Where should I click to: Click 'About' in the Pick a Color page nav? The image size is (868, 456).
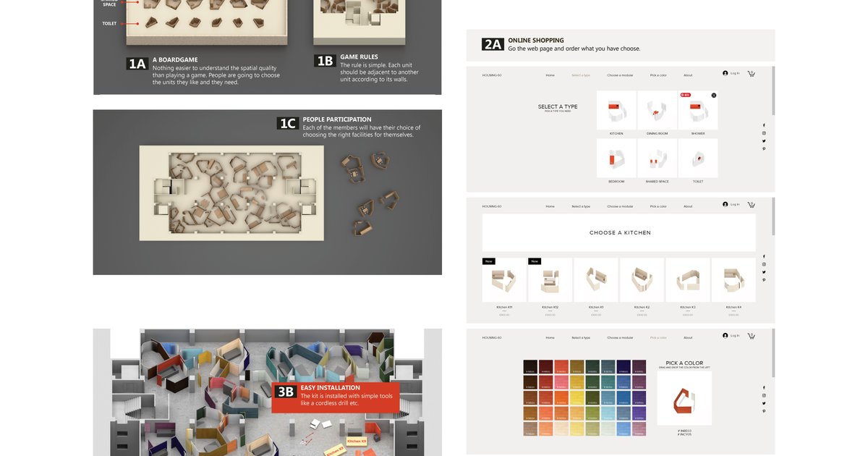688,337
